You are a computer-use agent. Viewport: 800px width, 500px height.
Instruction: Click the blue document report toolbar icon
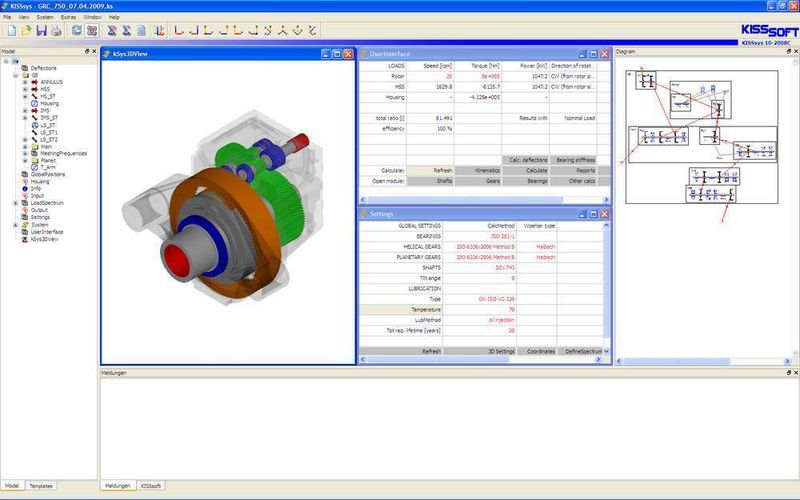[x=141, y=31]
